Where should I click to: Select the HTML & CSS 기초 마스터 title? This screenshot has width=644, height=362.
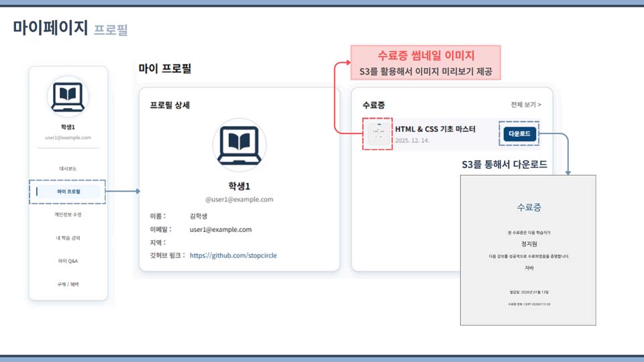pyautogui.click(x=435, y=128)
